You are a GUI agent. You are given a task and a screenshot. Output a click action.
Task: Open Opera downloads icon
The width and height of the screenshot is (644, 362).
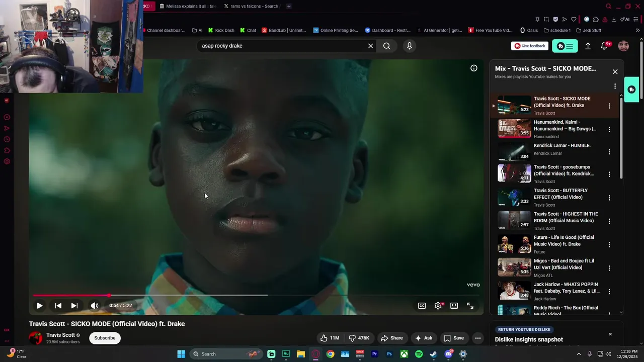click(x=614, y=19)
